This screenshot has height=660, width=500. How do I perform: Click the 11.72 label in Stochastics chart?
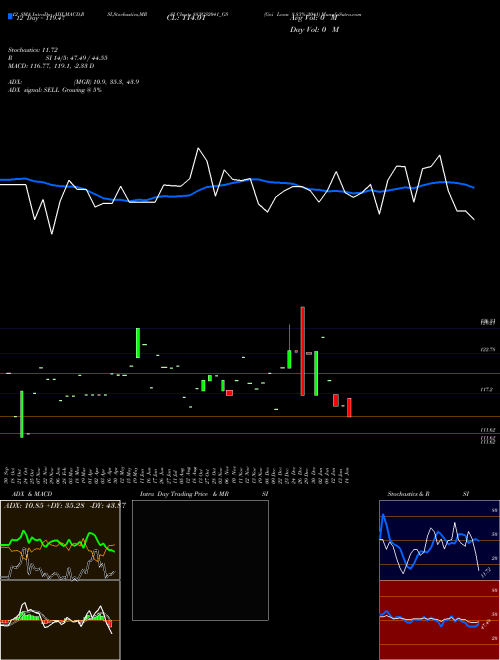(485, 572)
